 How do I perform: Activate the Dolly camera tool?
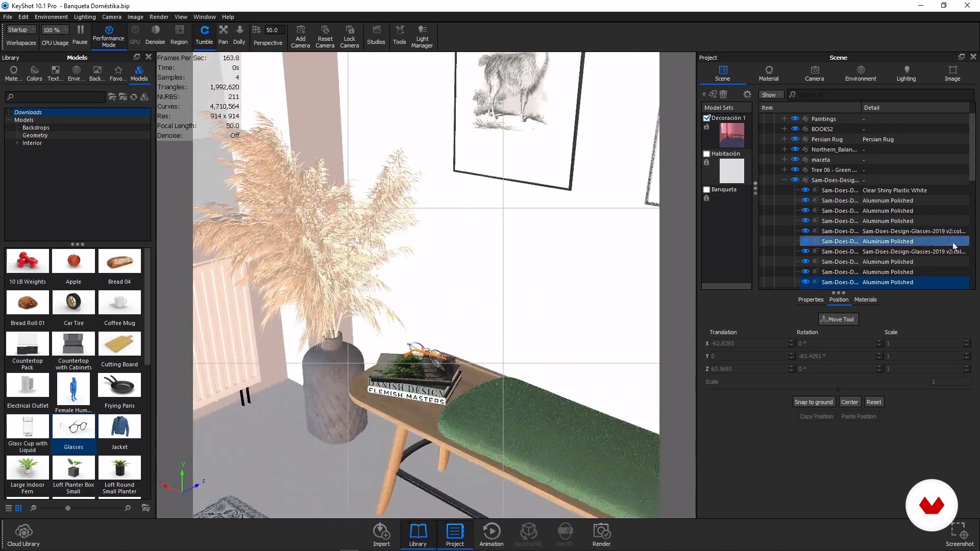point(239,36)
